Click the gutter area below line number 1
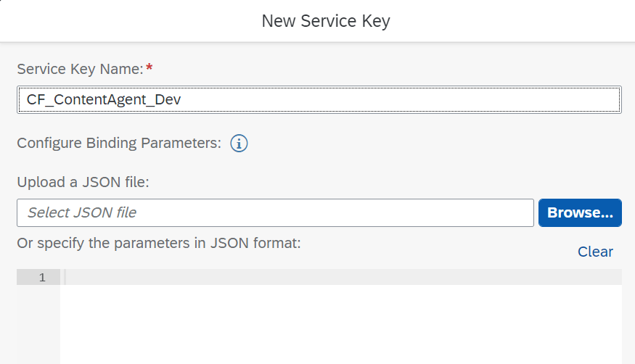This screenshot has height=364, width=635. [38, 324]
